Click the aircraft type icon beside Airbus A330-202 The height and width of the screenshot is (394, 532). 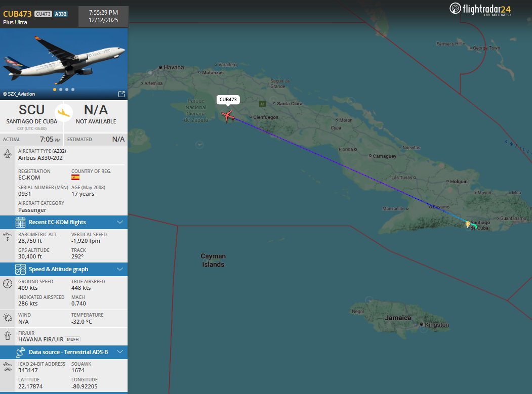coord(8,154)
